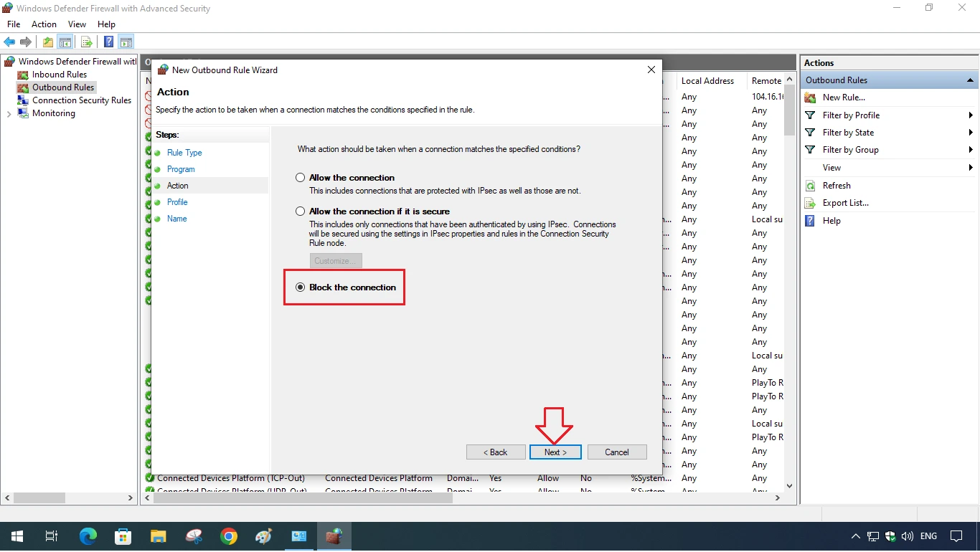Click the Up One Level folder icon
Image resolution: width=980 pixels, height=552 pixels.
click(47, 42)
